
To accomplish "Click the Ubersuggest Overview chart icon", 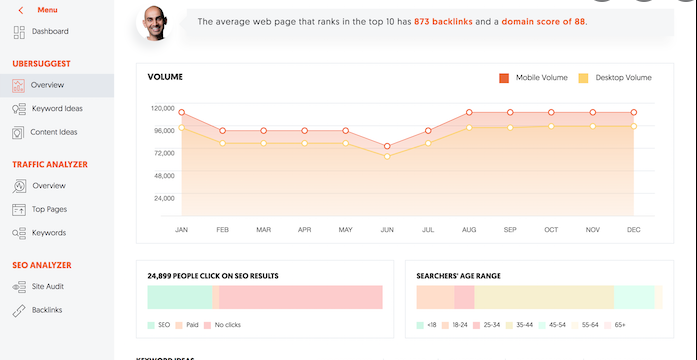I will tap(19, 85).
